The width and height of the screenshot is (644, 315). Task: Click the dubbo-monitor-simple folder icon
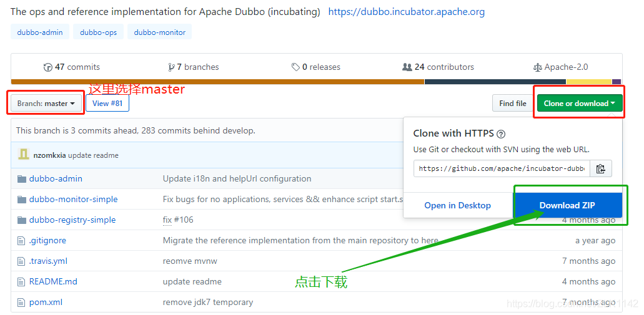22,200
